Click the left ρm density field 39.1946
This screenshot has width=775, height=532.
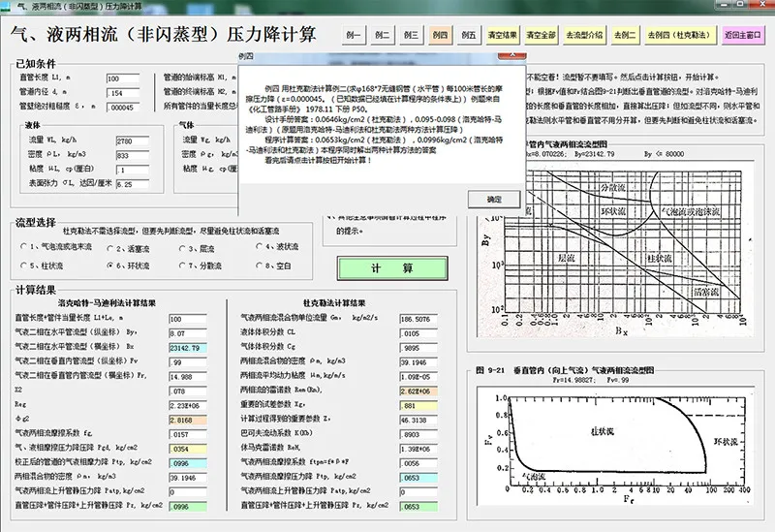pos(188,478)
